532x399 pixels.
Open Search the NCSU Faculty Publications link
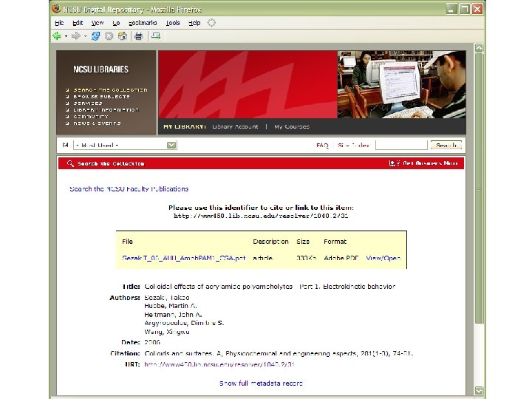(129, 189)
